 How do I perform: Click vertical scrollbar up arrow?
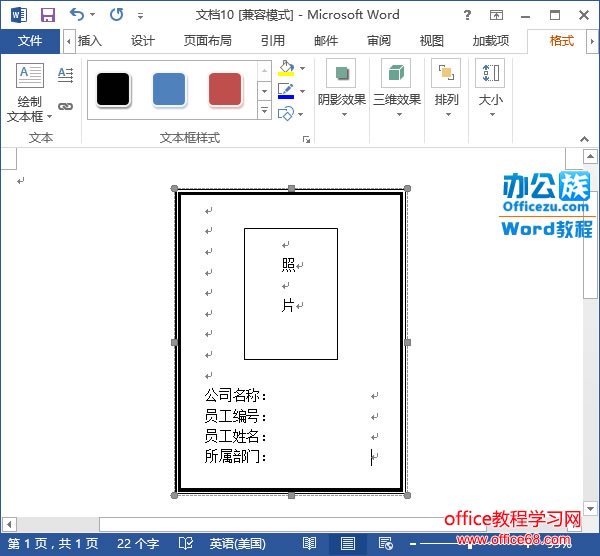tap(590, 156)
